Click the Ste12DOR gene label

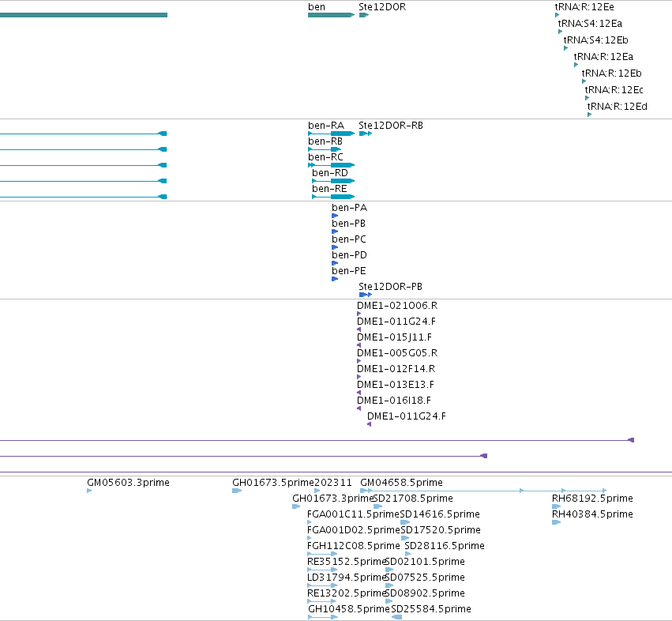coord(382,7)
